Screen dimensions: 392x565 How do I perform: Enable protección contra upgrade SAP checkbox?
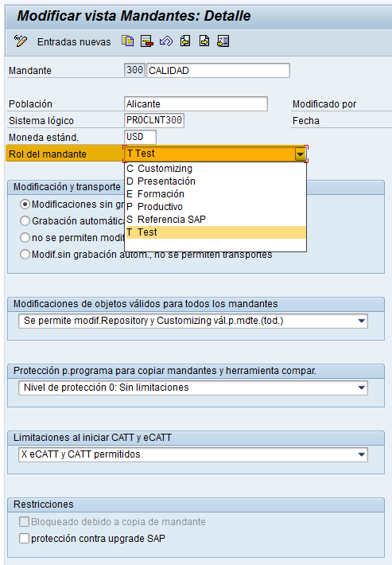point(24,538)
